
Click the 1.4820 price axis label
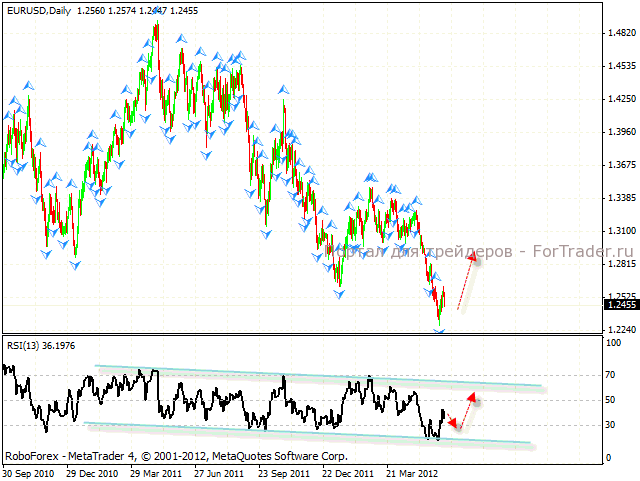coord(622,33)
